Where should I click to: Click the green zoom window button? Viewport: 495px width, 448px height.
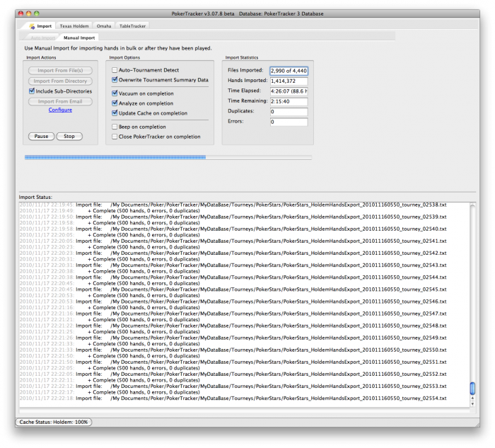(x=37, y=13)
